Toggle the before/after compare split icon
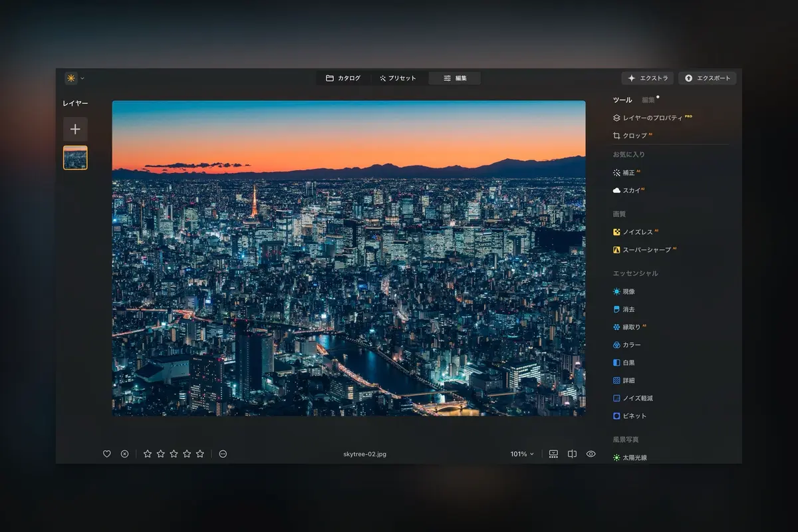798x532 pixels. (572, 454)
